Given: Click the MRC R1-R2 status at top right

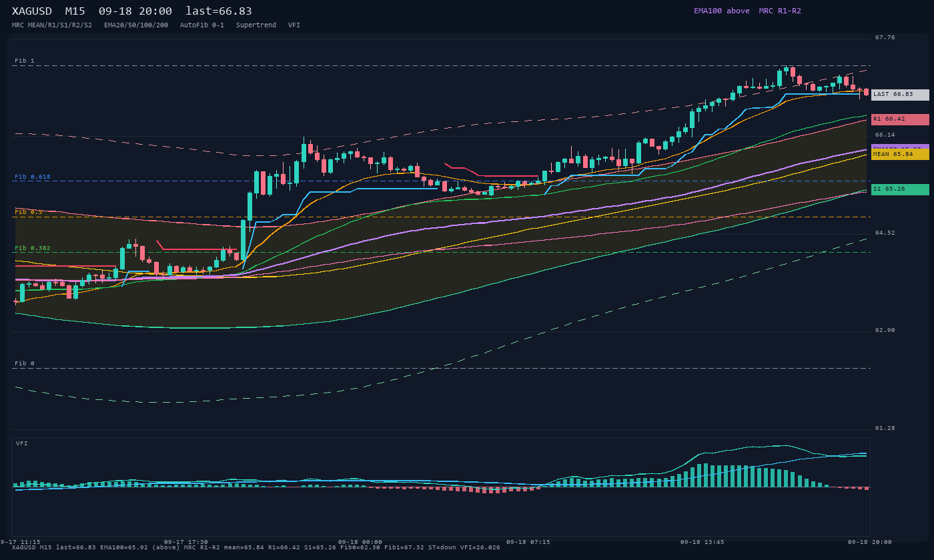Looking at the screenshot, I should (x=780, y=11).
